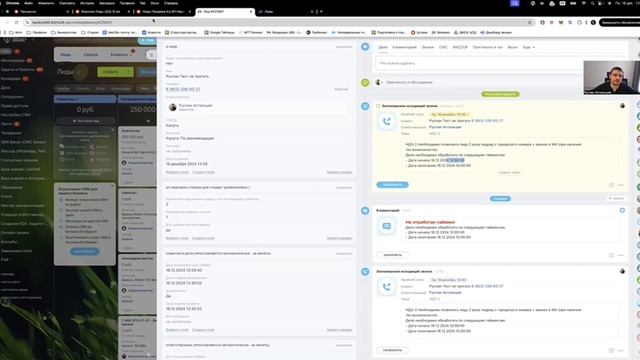Viewport: 640px width, 360px height.
Task: Click the blue Позвонить button in the yellow card
Action: (x=392, y=185)
